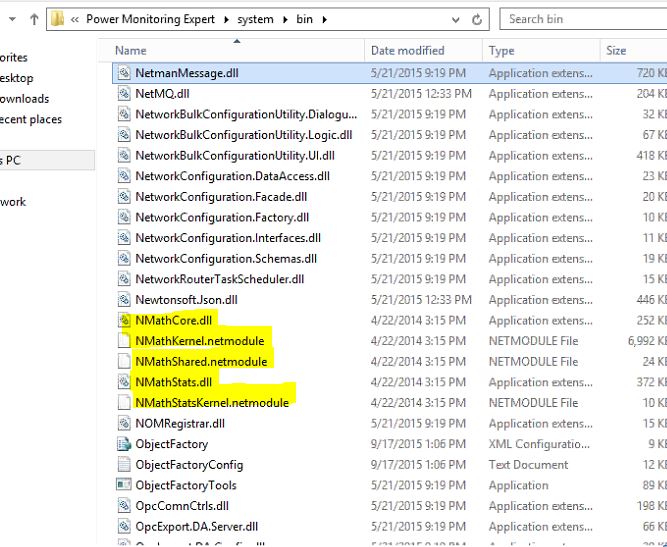Focus the 'Search bin' field
667x547 pixels.
pos(583,19)
